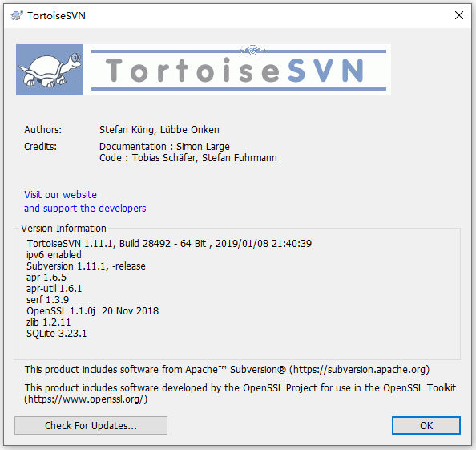Click the turtle logo image
Image resolution: width=476 pixels, height=450 pixels.
[50, 70]
